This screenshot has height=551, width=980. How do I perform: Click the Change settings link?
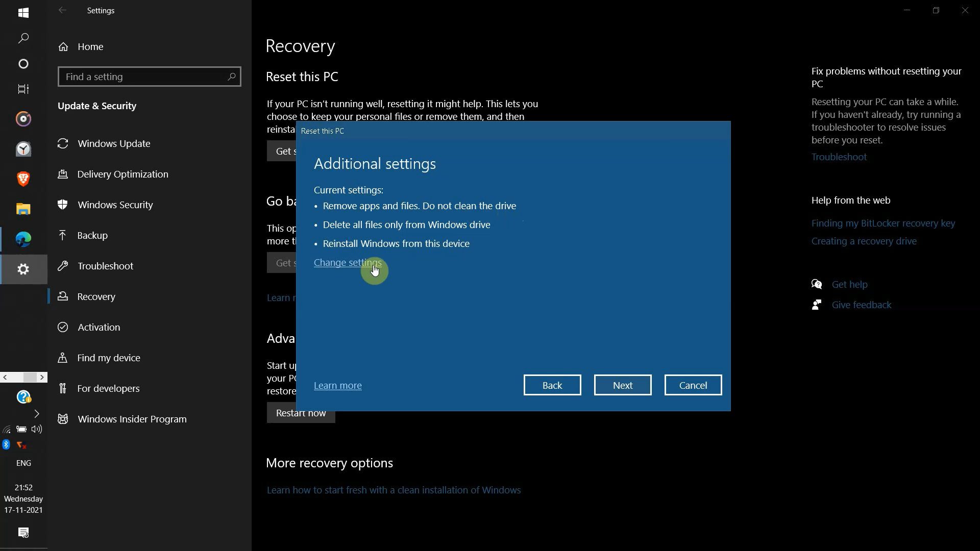[x=347, y=262]
